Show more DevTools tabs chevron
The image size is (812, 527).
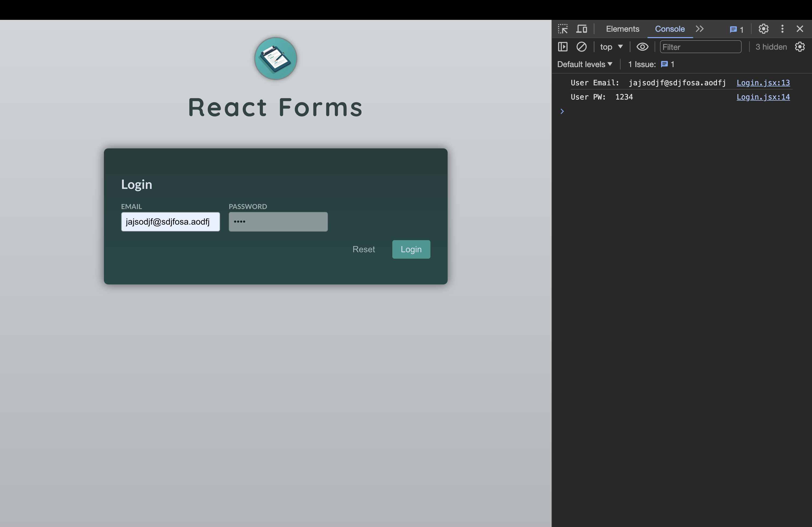[x=700, y=29]
